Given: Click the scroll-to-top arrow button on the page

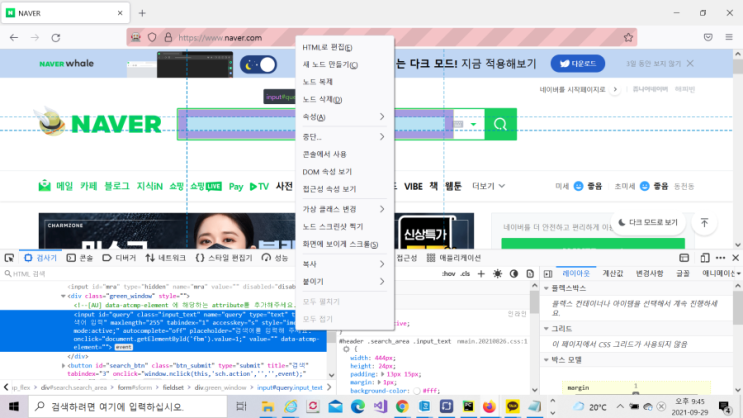Looking at the screenshot, I should click(x=704, y=222).
